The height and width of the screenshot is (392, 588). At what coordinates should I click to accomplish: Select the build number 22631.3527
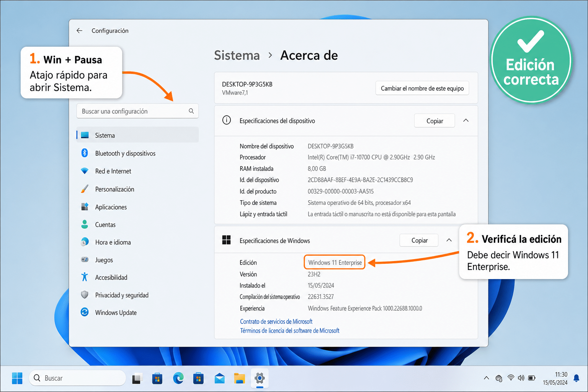click(321, 297)
